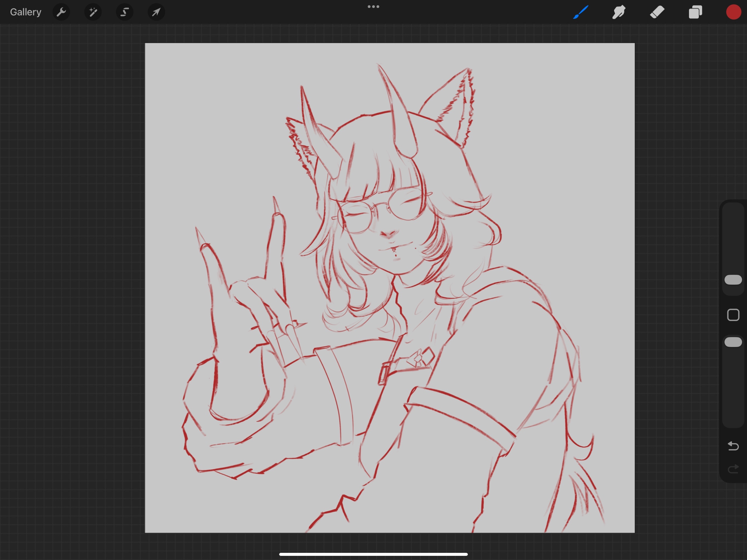Activate the Transform arrow tool
The width and height of the screenshot is (747, 560).
click(156, 12)
